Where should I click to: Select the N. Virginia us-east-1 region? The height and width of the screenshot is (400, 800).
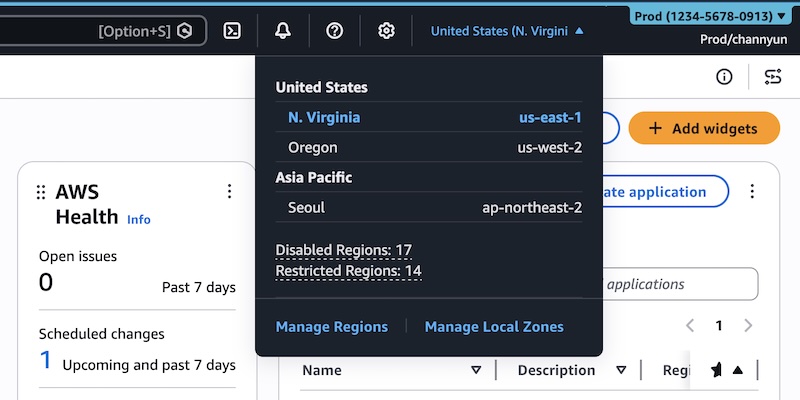coord(429,117)
